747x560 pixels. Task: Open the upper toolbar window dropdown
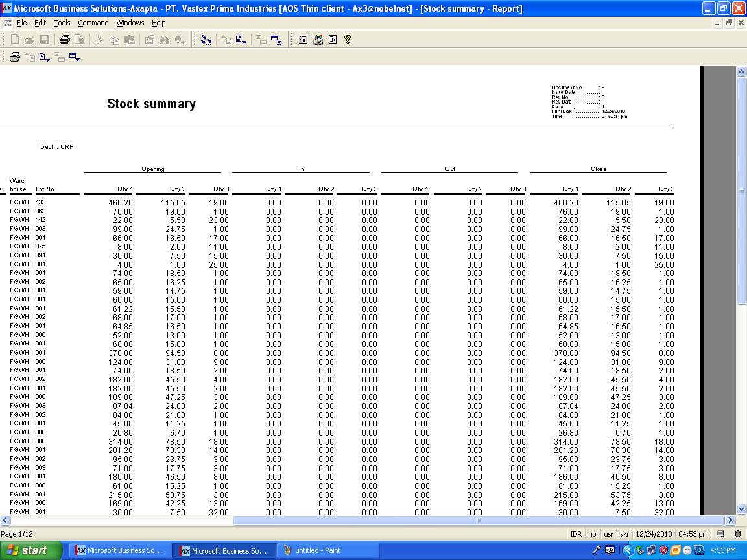click(x=276, y=40)
